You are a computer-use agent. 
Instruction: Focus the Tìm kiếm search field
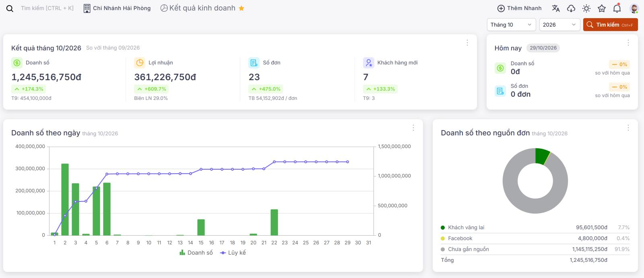pyautogui.click(x=47, y=8)
